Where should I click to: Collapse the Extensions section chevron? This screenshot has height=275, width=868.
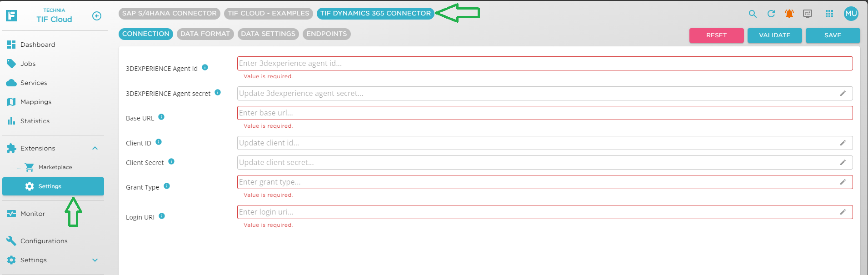point(95,148)
